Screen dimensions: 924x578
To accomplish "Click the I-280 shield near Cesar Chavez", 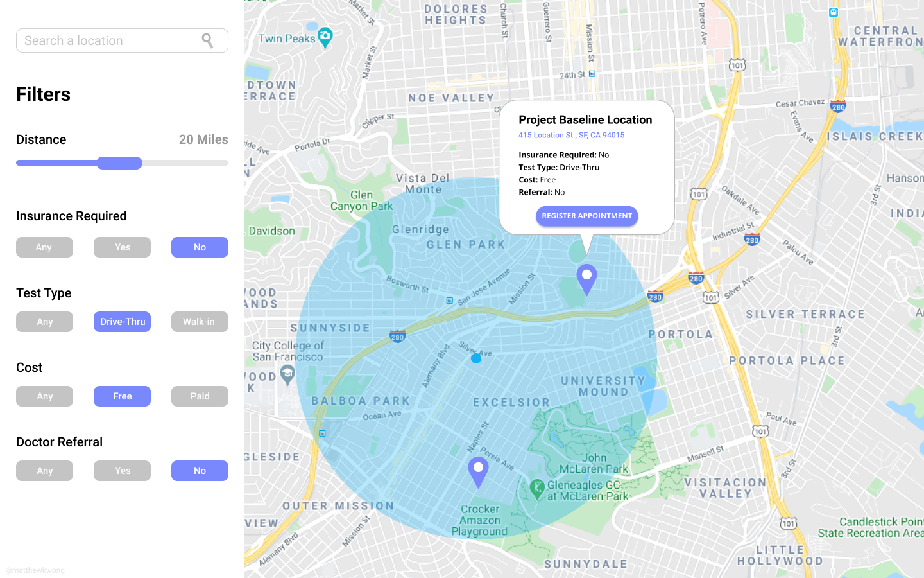I will 837,107.
